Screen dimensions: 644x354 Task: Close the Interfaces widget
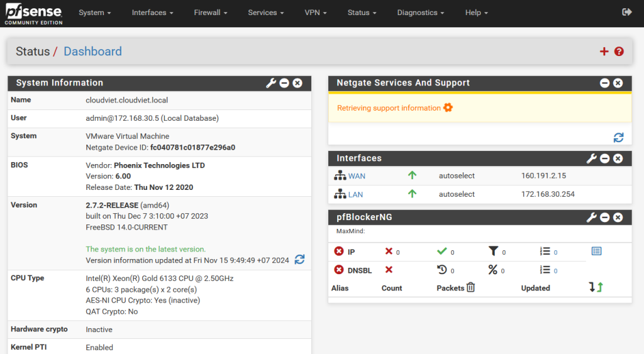(x=618, y=158)
